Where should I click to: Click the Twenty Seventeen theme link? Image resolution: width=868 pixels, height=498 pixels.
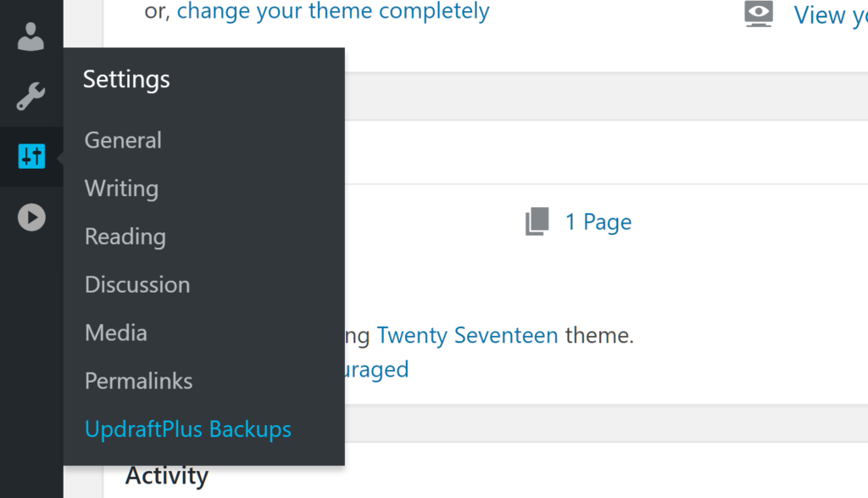pos(467,335)
